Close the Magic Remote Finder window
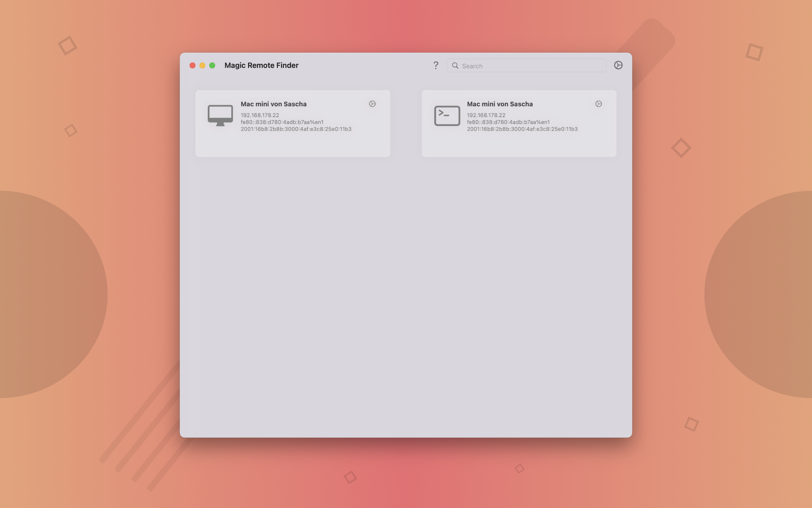This screenshot has width=812, height=508. tap(192, 65)
